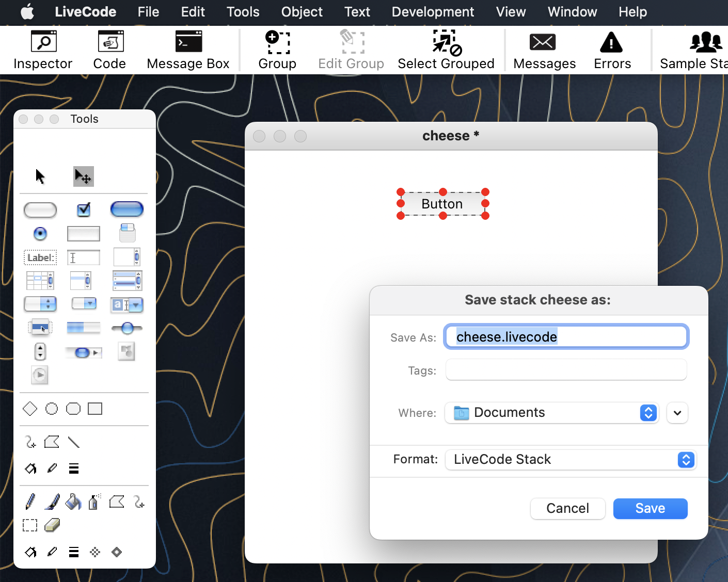This screenshot has height=582, width=728.
Task: Open the Where location dropdown showing Documents
Action: 551,413
